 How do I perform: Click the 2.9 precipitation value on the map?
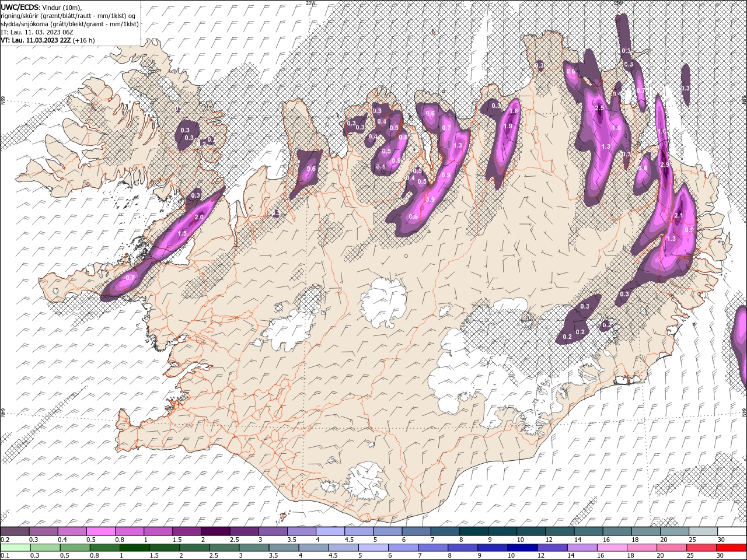tap(664, 165)
